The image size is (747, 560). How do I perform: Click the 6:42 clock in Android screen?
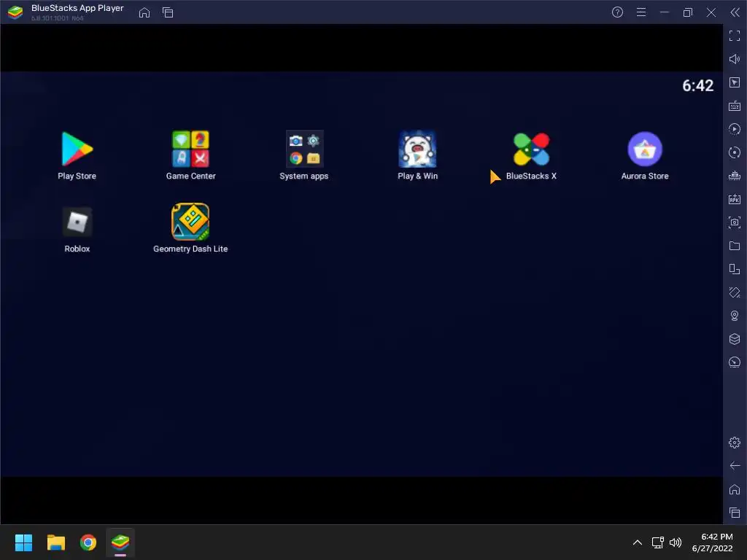pyautogui.click(x=697, y=86)
